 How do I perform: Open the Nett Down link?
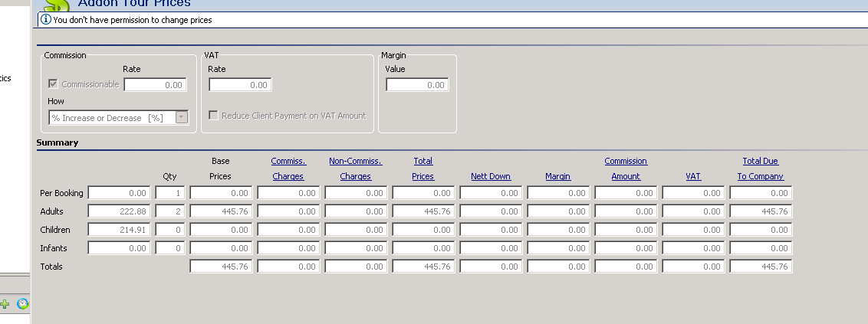491,176
